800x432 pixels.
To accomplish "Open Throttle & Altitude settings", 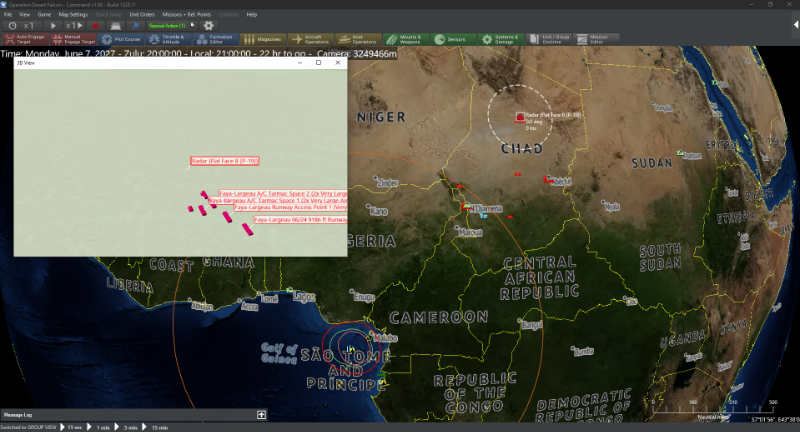I will click(x=169, y=39).
